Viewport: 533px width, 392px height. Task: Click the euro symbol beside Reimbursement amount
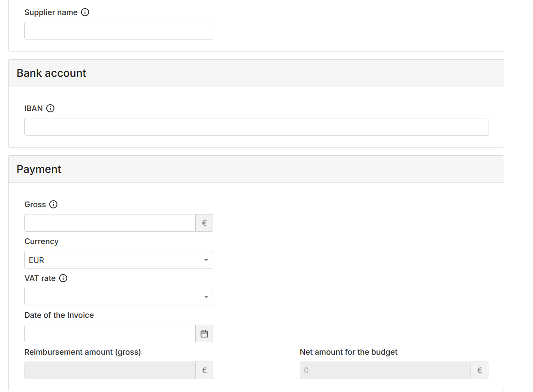tap(204, 371)
